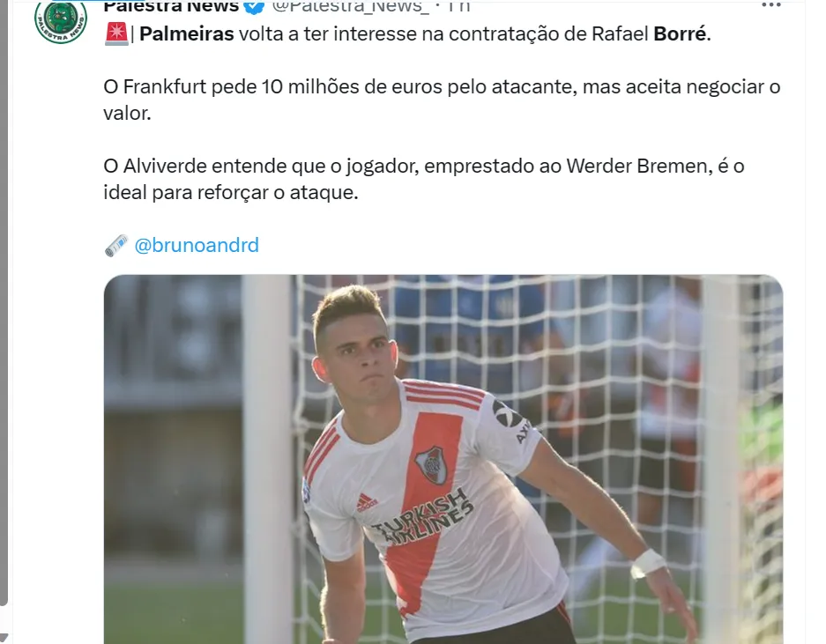
Task: Open the @brunoandrd mention link
Action: [x=197, y=246]
